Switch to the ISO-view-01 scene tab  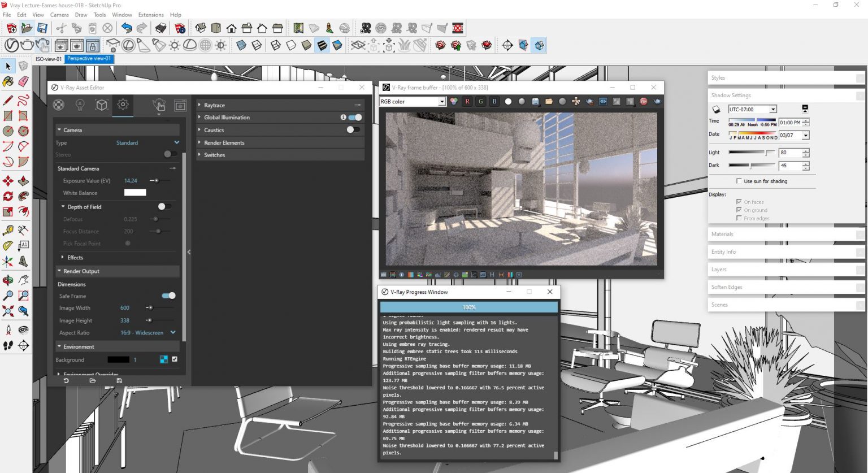click(49, 59)
